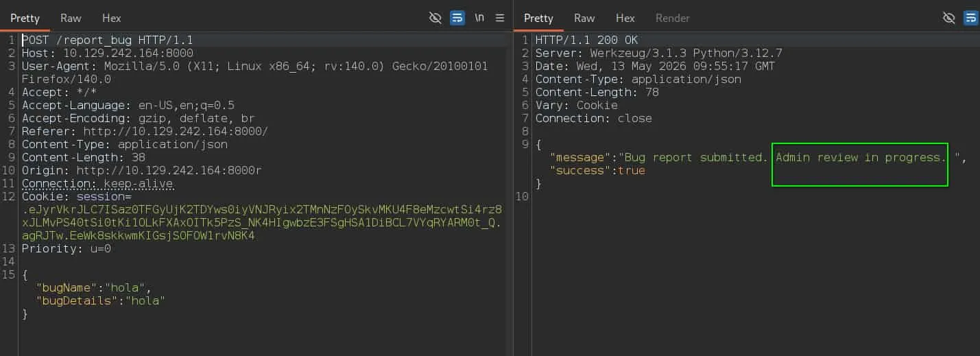Viewport: 980px width, 356px height.
Task: Switch request panel to Pretty tab
Action: click(x=25, y=19)
